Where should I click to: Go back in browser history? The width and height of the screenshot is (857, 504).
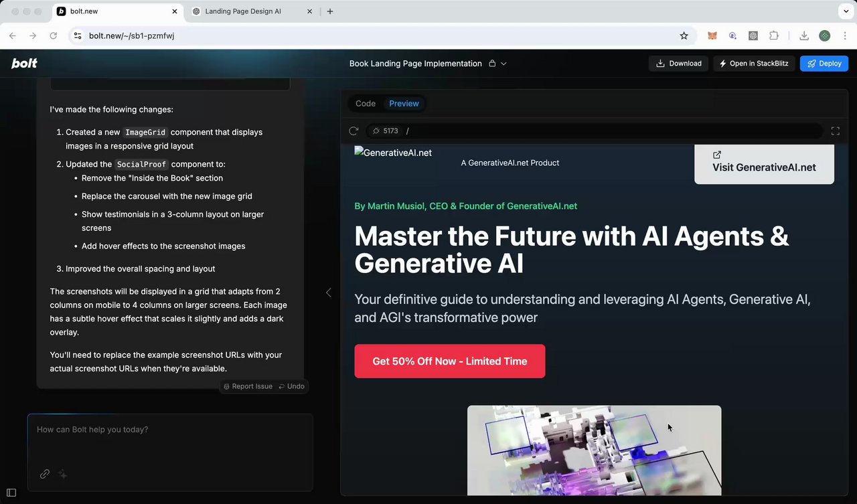pyautogui.click(x=13, y=35)
